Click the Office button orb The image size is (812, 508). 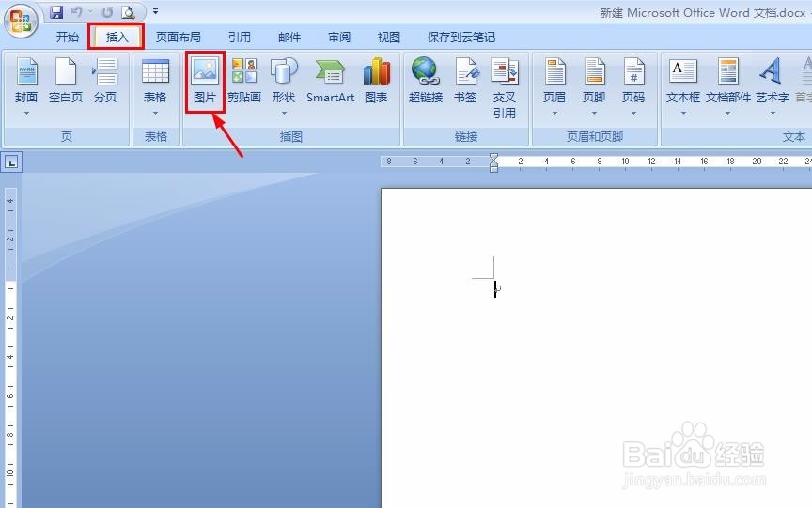pyautogui.click(x=21, y=21)
